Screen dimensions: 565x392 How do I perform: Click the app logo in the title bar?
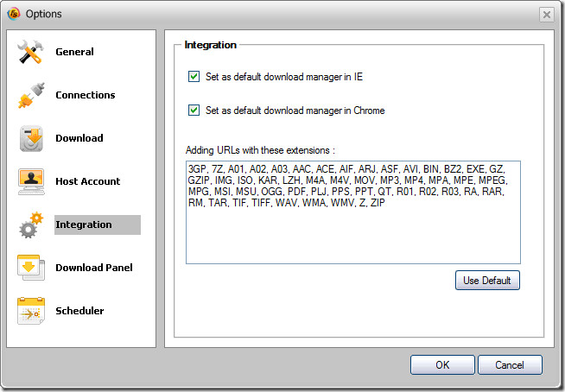coord(13,14)
